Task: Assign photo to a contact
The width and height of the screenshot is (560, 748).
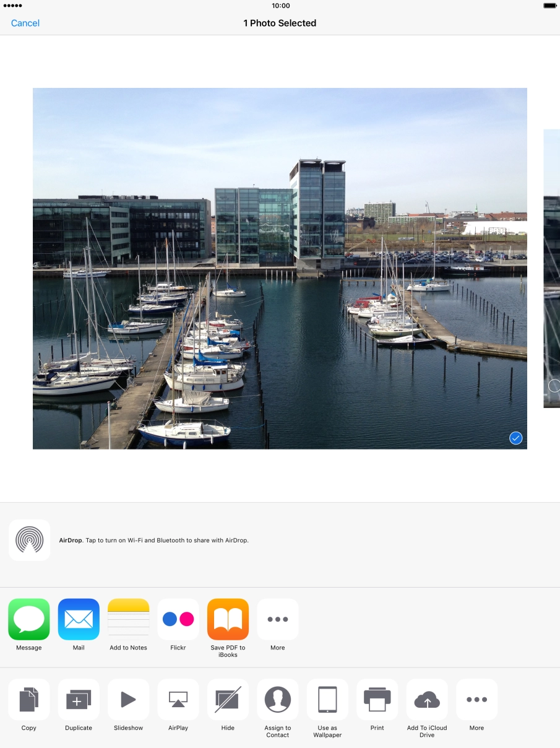Action: click(x=278, y=700)
